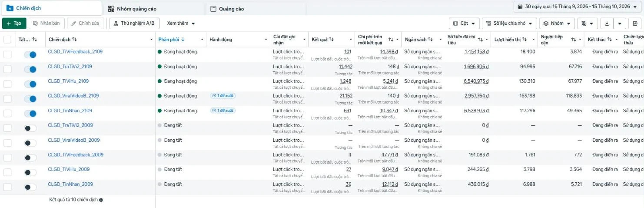Image resolution: width=644 pixels, height=208 pixels.
Task: Open export options arrow next to download
Action: (x=620, y=23)
